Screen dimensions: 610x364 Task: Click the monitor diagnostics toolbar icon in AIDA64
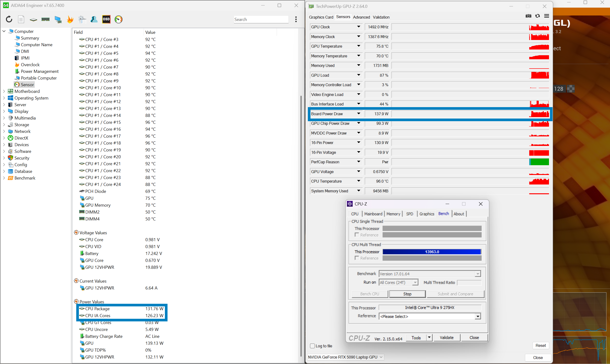(58, 19)
